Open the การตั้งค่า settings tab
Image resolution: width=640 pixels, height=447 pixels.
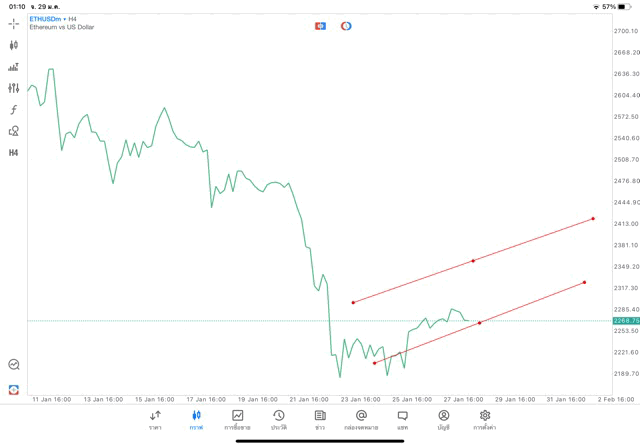click(485, 419)
